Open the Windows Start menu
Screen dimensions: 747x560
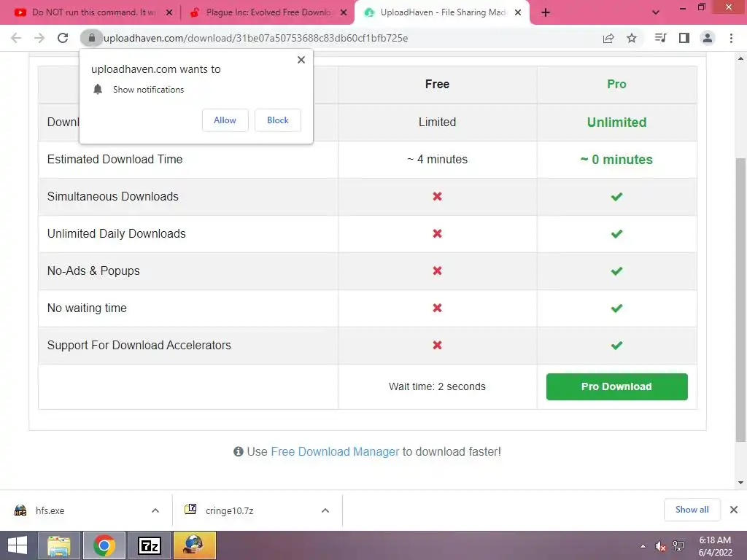18,545
